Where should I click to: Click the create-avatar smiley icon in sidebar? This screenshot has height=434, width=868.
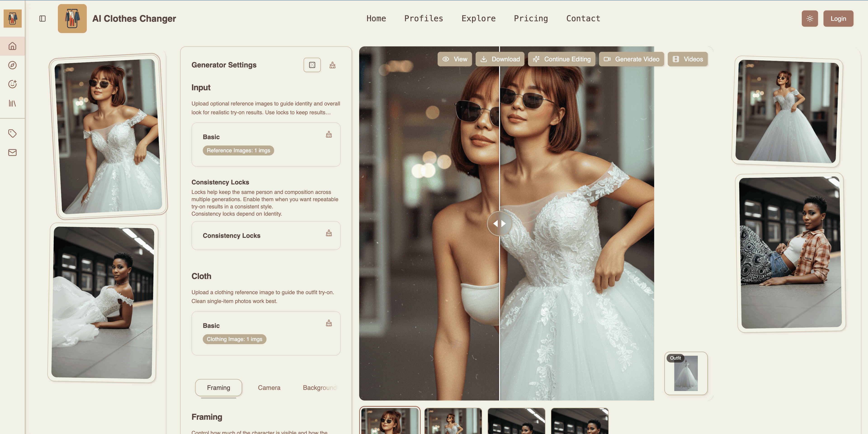point(12,84)
